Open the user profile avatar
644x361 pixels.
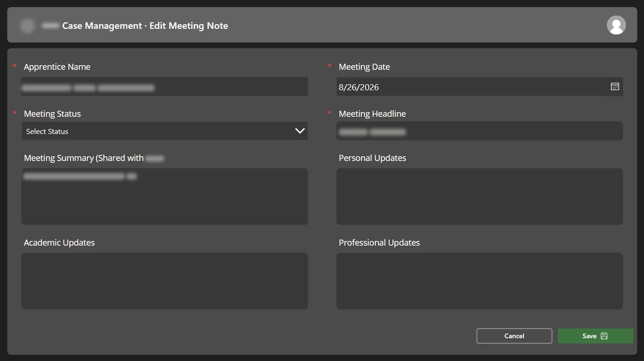[616, 25]
